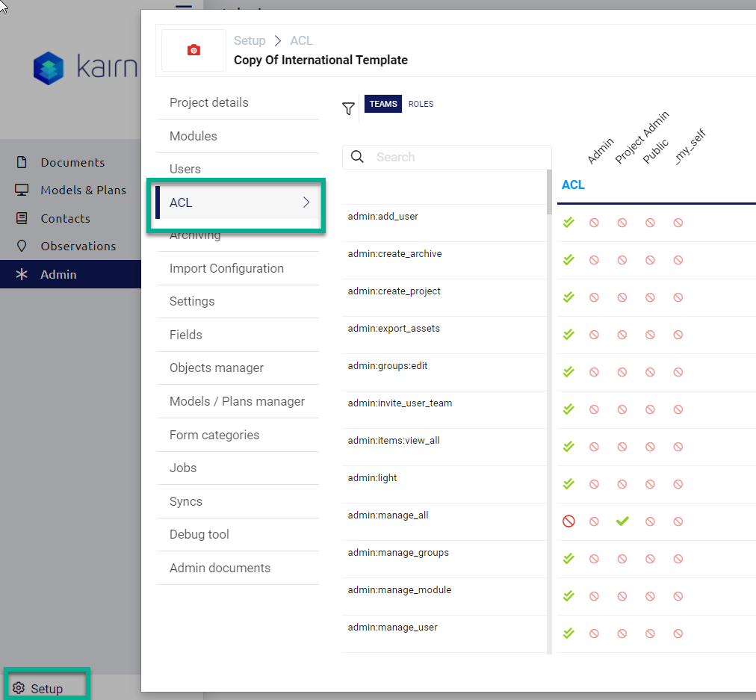Click the Documents page icon in sidebar

click(x=22, y=162)
